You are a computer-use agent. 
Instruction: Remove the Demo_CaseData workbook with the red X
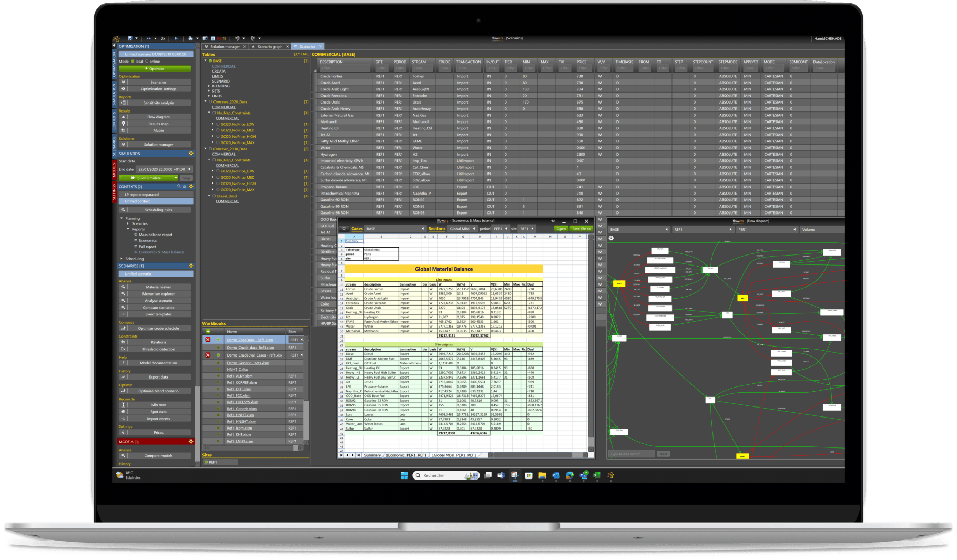click(x=208, y=340)
